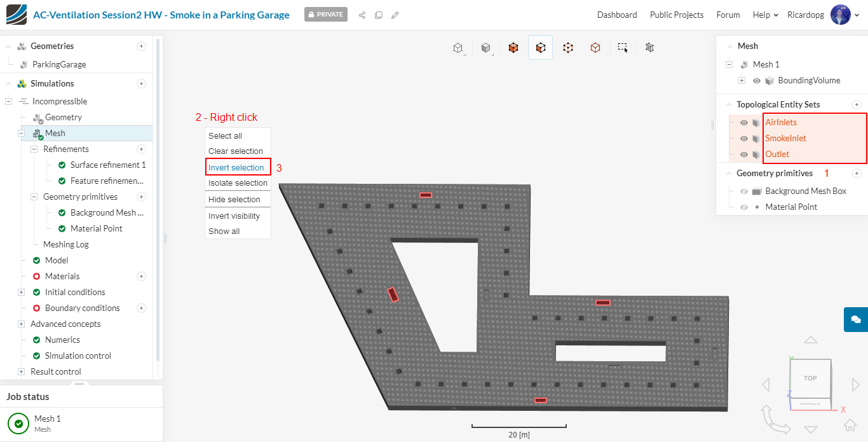
Task: Collapse the Mesh tree node
Action: (21, 133)
